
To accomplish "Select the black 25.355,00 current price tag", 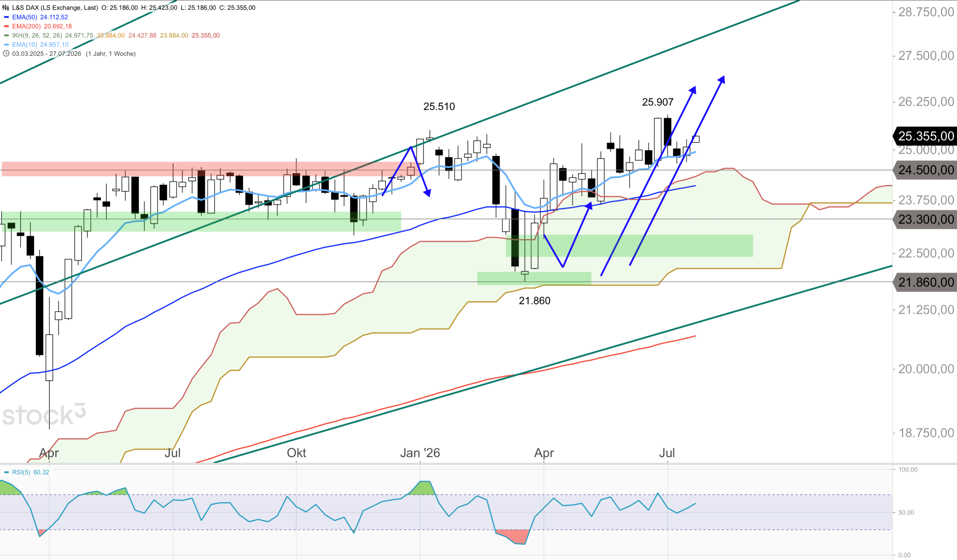I will (925, 136).
